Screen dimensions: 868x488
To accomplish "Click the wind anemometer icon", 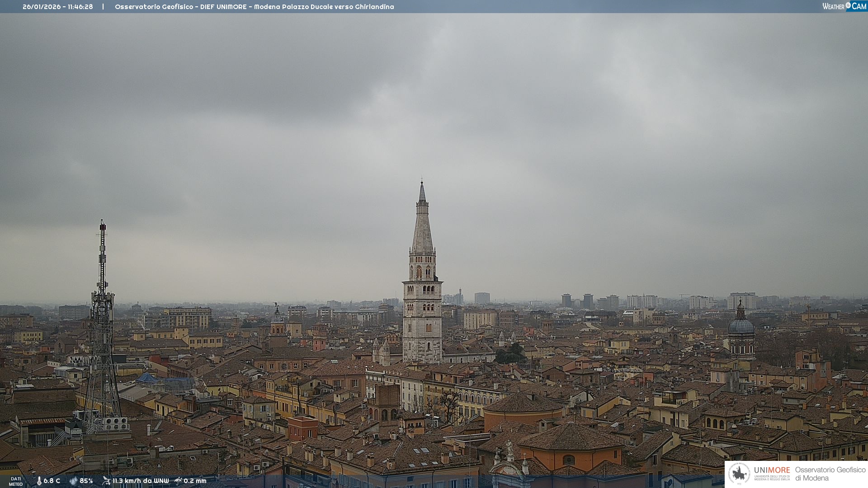I will [106, 481].
